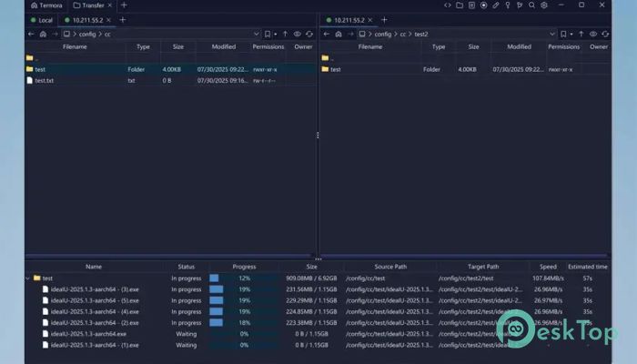The image size is (637, 364).
Task: Select idealU-2025.1.3-aarch64 - (1).exe transfer row
Action: click(318, 345)
